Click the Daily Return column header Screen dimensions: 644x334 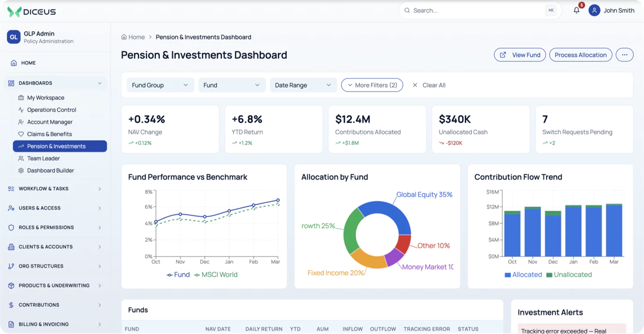pos(264,329)
